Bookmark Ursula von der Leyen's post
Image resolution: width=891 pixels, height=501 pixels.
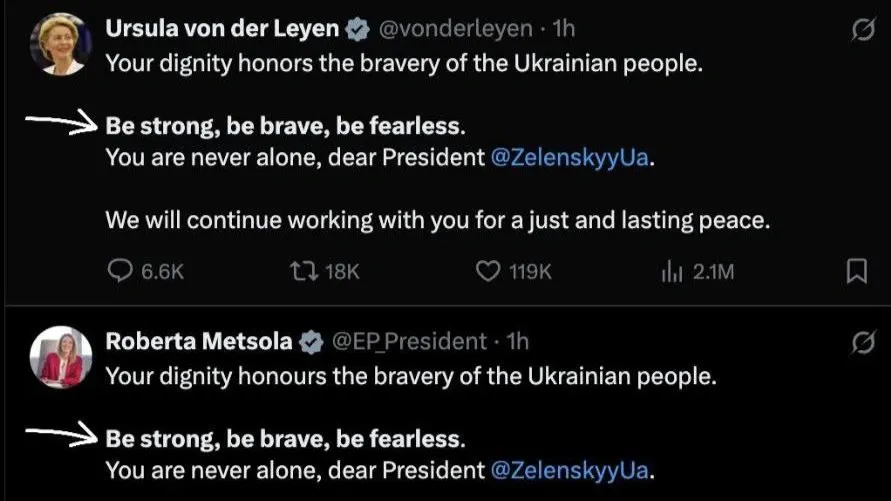[857, 271]
